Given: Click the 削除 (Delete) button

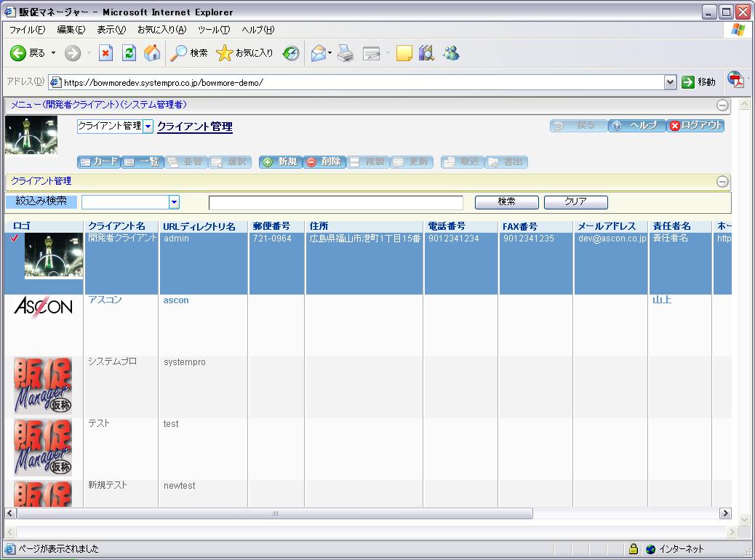Looking at the screenshot, I should (324, 161).
